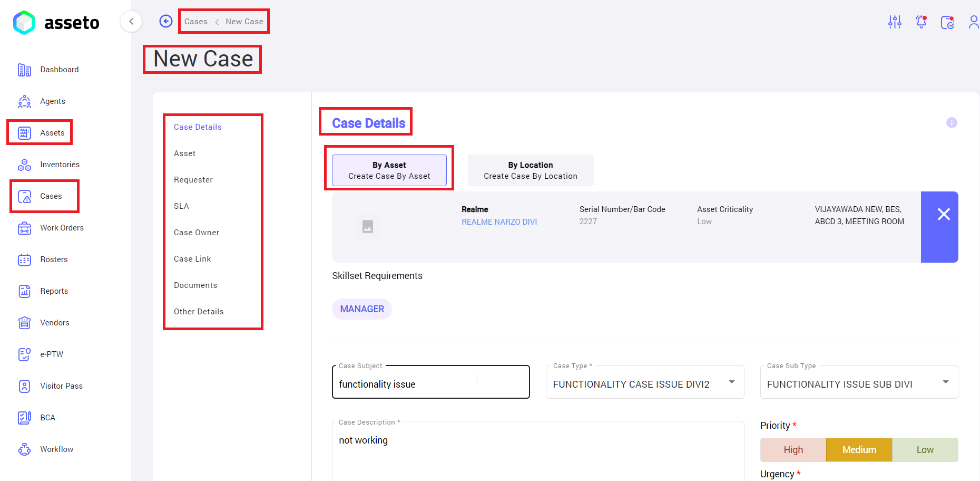Open the Work Orders icon
Image resolution: width=980 pixels, height=481 pixels.
click(x=24, y=228)
